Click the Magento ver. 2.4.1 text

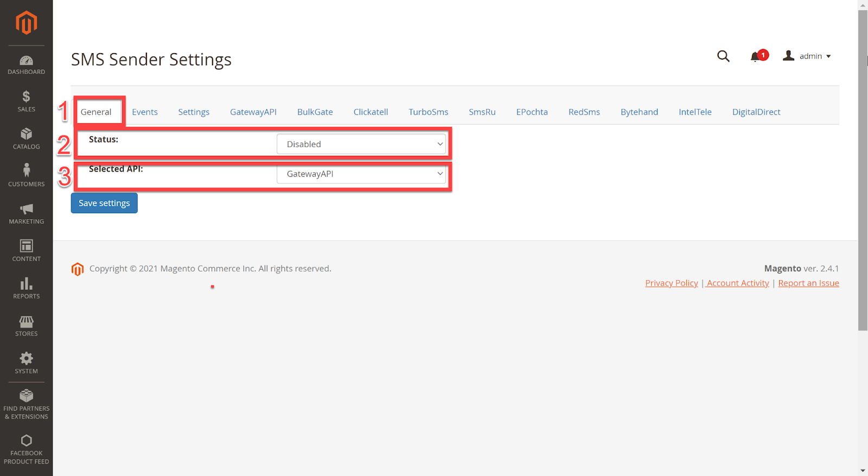[x=801, y=268]
